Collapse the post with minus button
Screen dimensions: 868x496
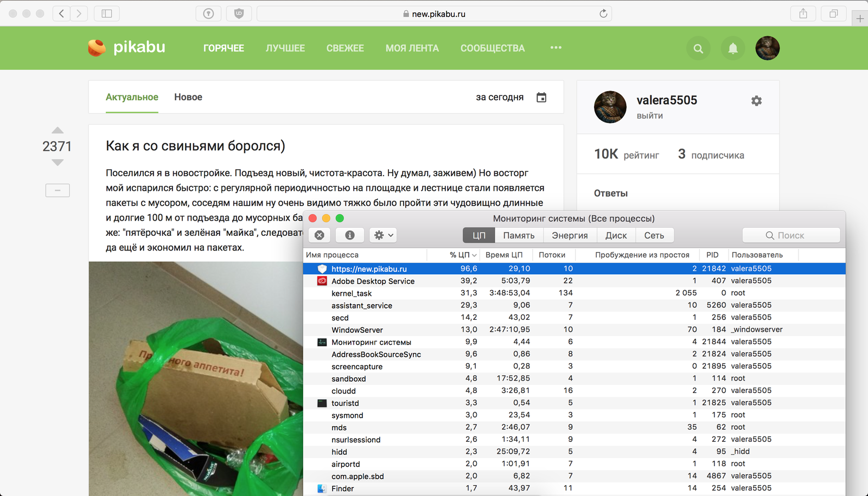tap(58, 190)
